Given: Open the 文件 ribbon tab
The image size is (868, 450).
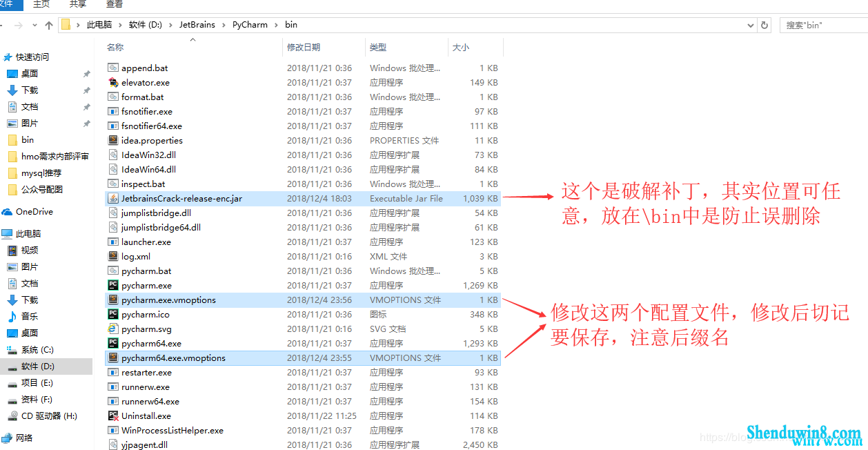Looking at the screenshot, I should [x=12, y=5].
